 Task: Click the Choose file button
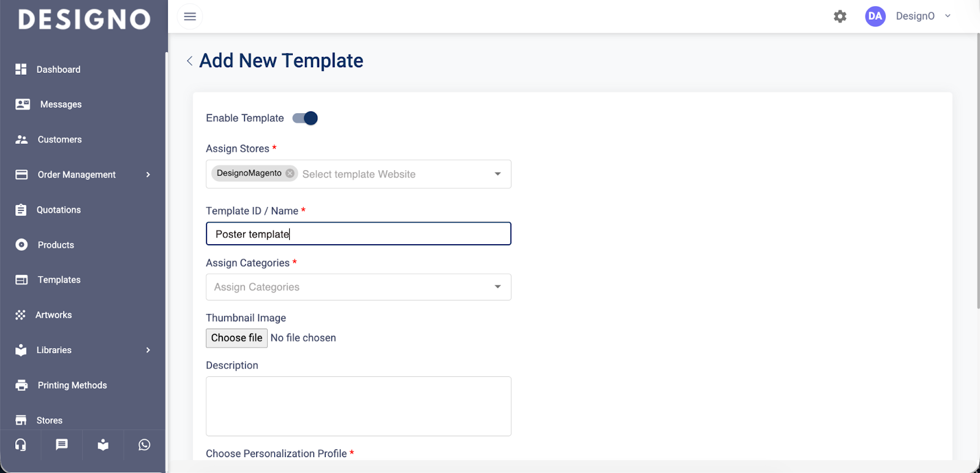coord(236,338)
